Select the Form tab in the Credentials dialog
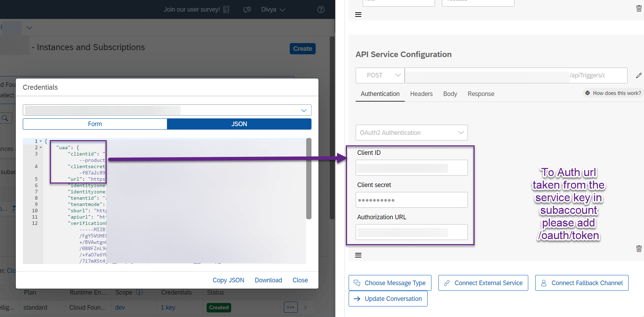644x317 pixels. point(95,124)
